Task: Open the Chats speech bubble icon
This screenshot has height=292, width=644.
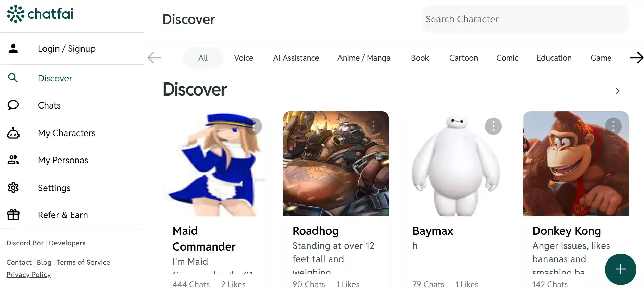Action: point(13,105)
